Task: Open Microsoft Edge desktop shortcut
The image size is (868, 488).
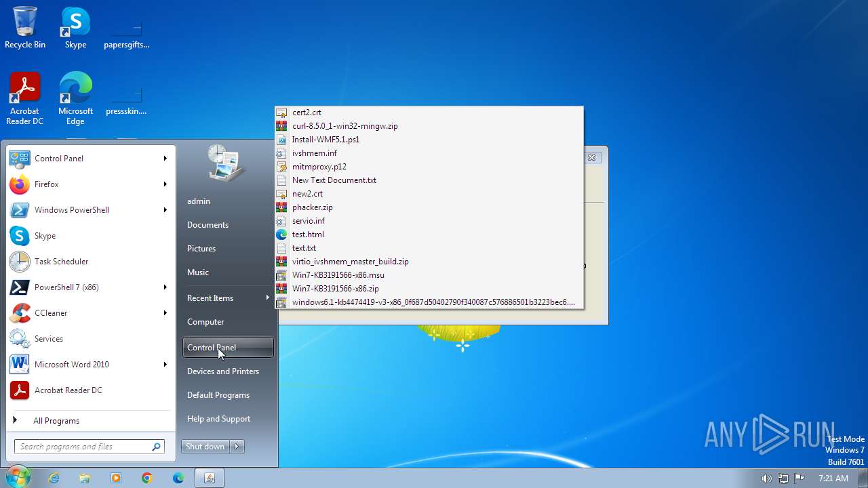Action: pyautogui.click(x=75, y=99)
